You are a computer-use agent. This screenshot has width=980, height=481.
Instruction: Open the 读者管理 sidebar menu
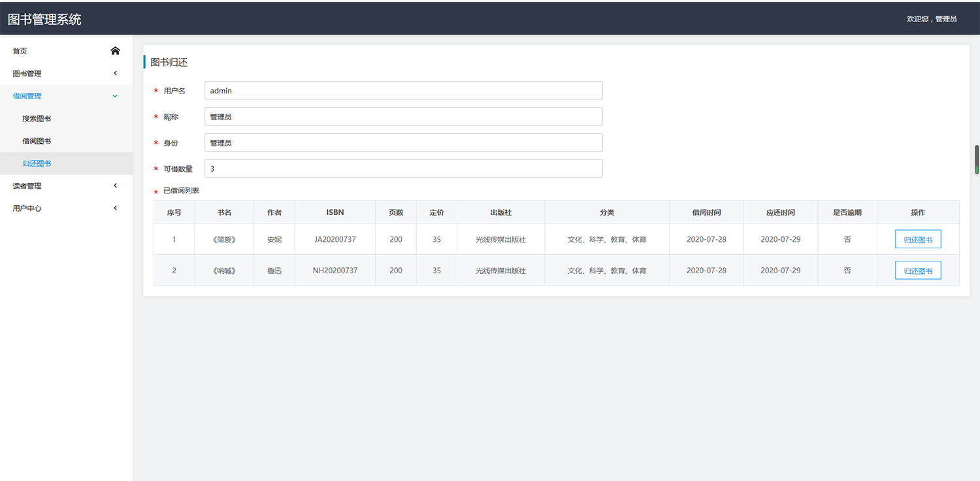[x=66, y=186]
